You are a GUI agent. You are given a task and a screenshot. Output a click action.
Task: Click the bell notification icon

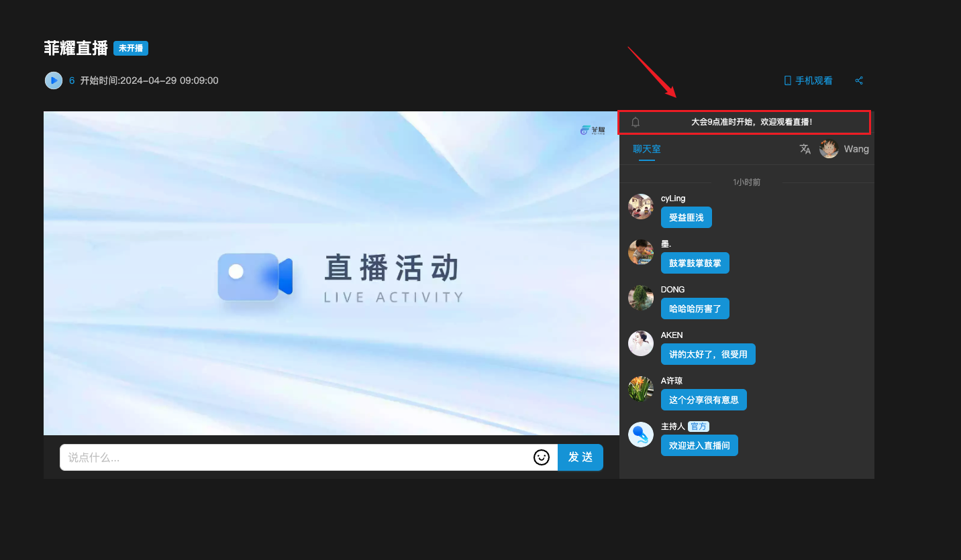pos(636,122)
